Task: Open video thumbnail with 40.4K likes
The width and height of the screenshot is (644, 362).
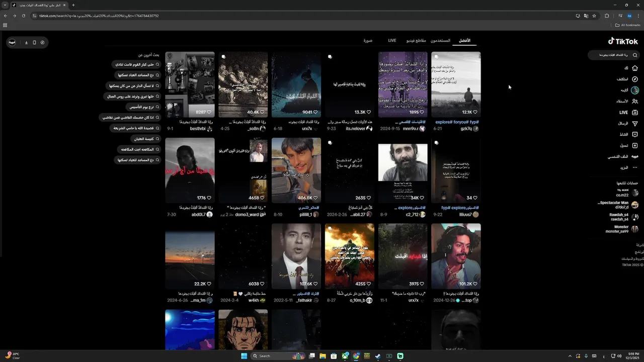Action: [x=243, y=84]
